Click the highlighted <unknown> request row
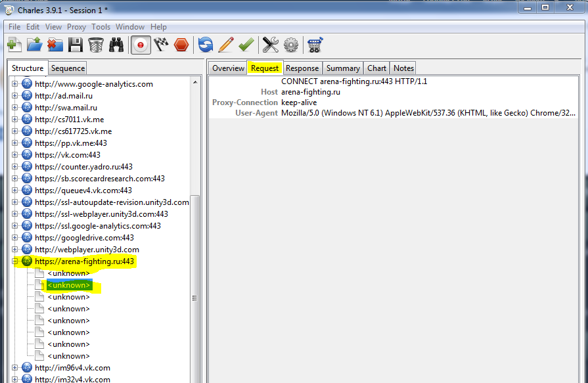 pos(68,285)
